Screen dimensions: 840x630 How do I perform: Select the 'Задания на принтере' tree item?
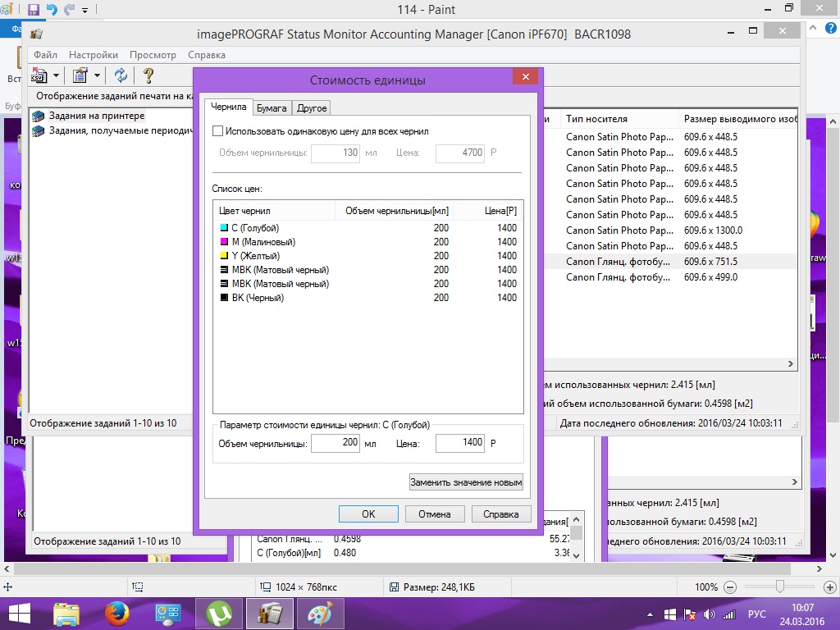coord(97,116)
